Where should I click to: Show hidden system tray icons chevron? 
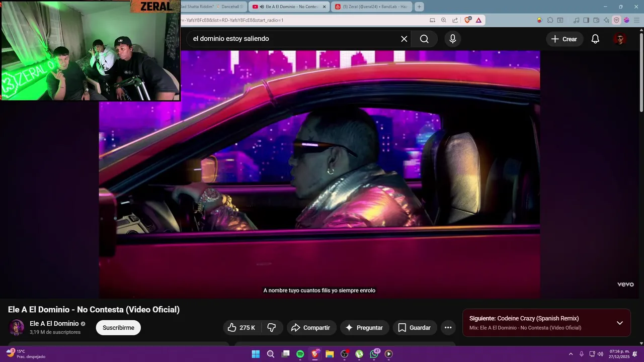pos(571,354)
